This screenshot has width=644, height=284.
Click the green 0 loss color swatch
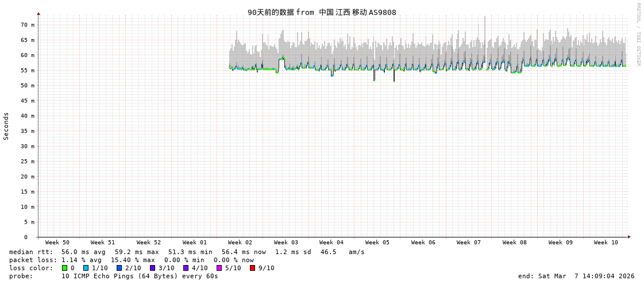pos(64,268)
